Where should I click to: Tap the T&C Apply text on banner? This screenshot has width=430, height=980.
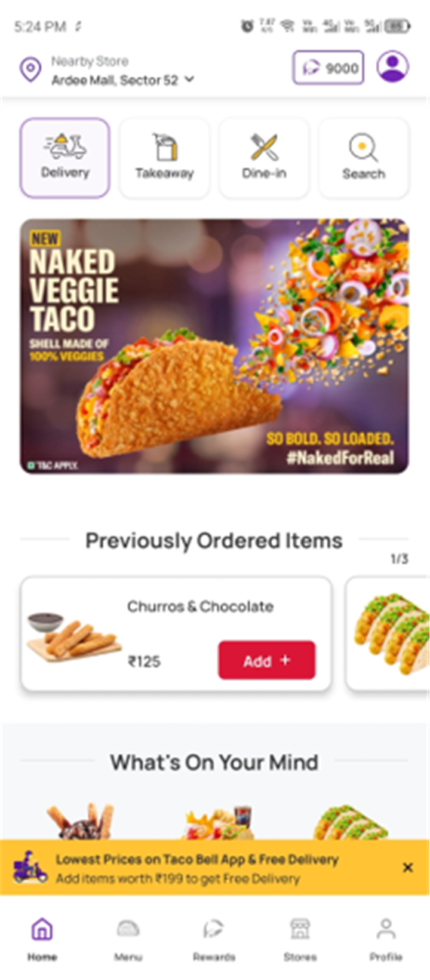tap(53, 465)
